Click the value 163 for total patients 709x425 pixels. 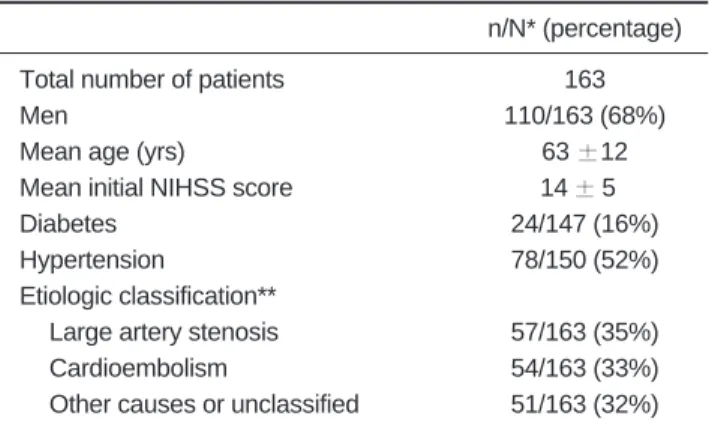pos(585,80)
